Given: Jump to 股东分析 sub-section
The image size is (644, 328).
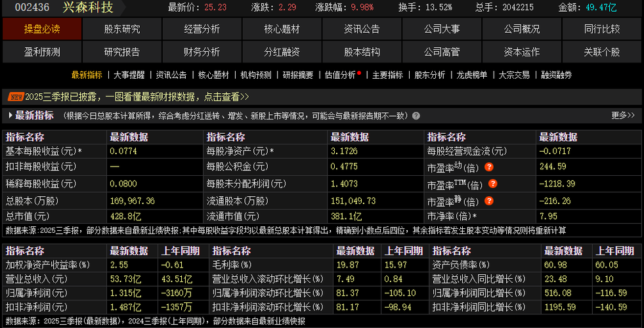Looking at the screenshot, I should (x=429, y=75).
